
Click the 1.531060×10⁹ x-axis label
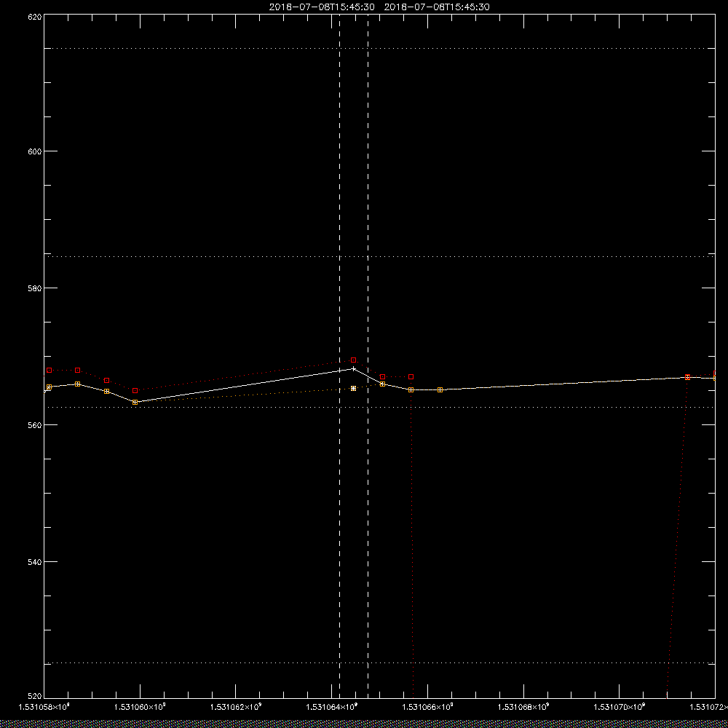(140, 707)
